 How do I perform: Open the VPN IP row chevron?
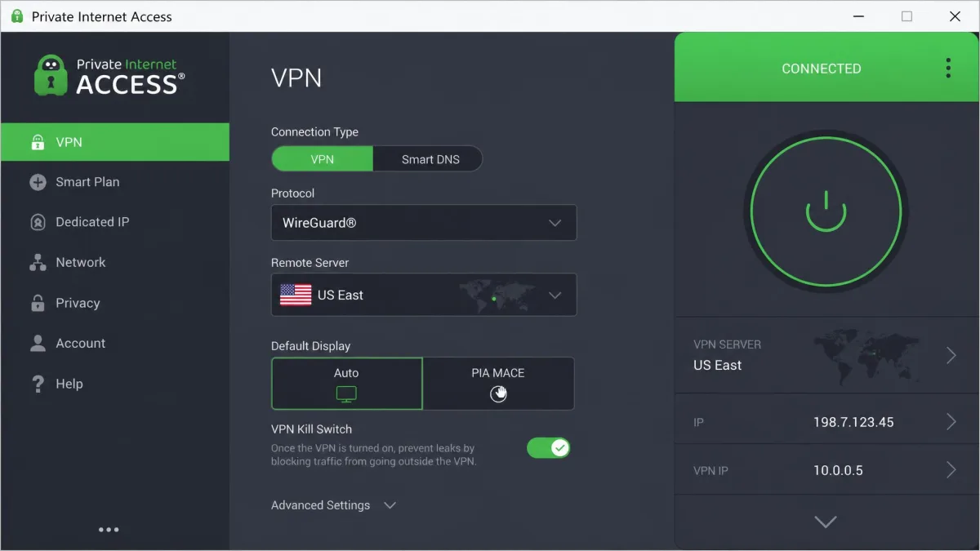pos(951,470)
